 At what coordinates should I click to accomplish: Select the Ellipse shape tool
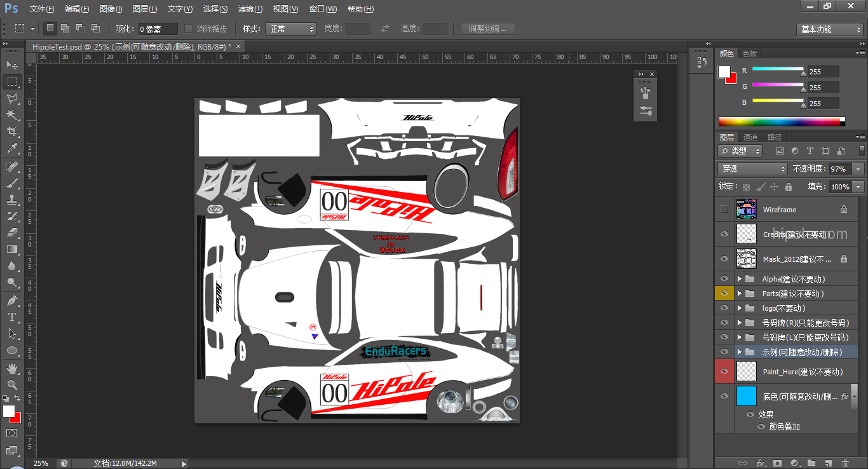12,350
